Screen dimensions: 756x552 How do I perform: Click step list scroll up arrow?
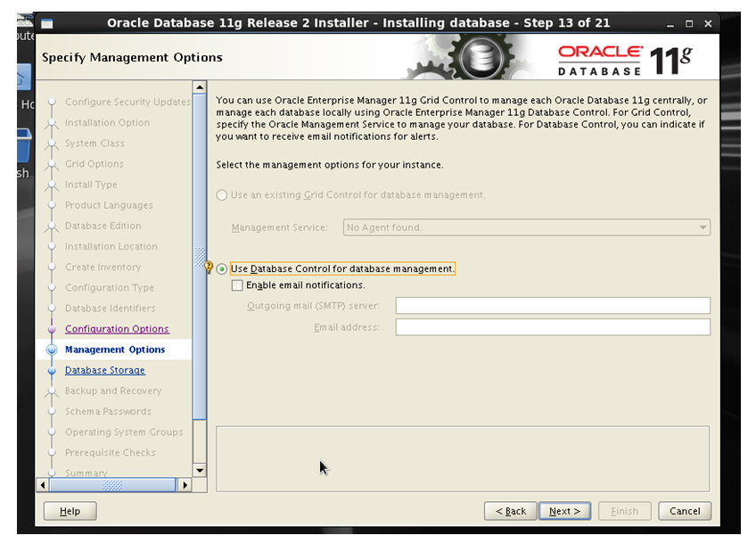tap(200, 87)
